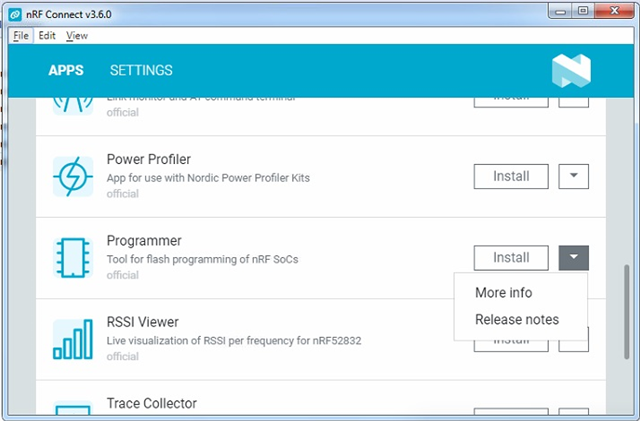Screen dimensions: 640x421
Task: Install the Programmer app
Action: pos(511,258)
